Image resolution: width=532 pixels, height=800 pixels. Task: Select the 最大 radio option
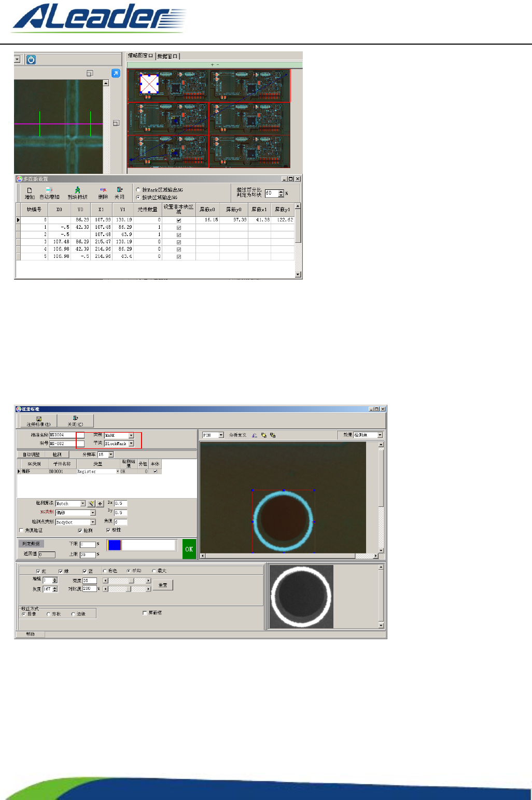click(x=153, y=571)
